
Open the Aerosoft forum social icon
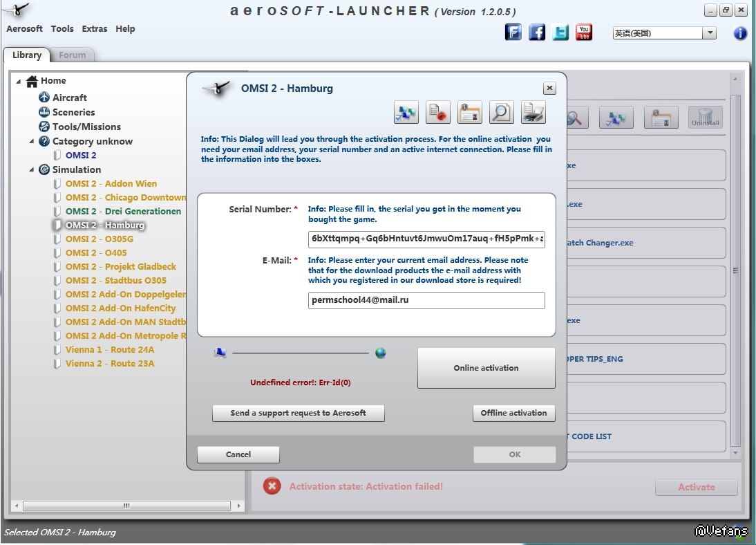coord(513,33)
